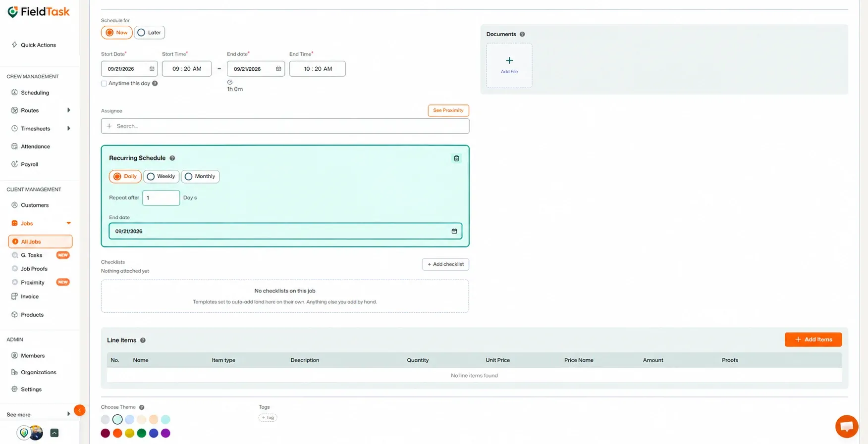Viewport: 868px width, 444px height.
Task: Select the Now schedule option
Action: (x=116, y=33)
